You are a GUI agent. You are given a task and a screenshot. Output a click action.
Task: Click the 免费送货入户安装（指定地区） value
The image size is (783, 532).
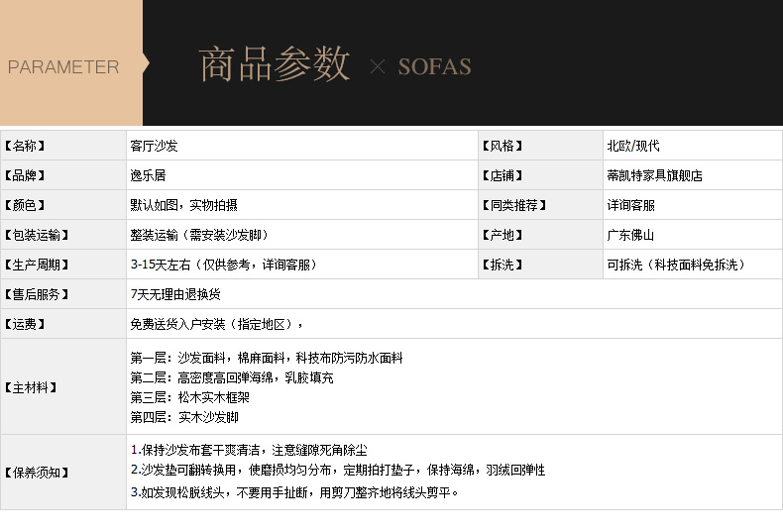[x=217, y=324]
